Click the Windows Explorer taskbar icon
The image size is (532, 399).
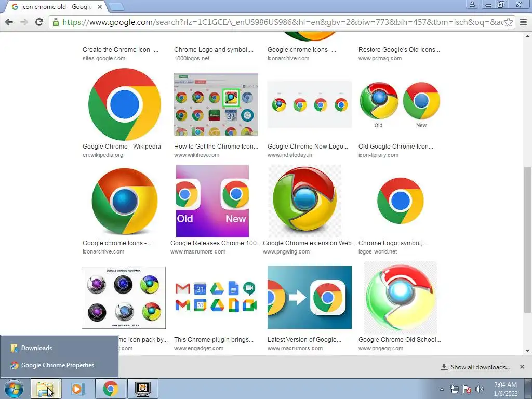[45, 389]
